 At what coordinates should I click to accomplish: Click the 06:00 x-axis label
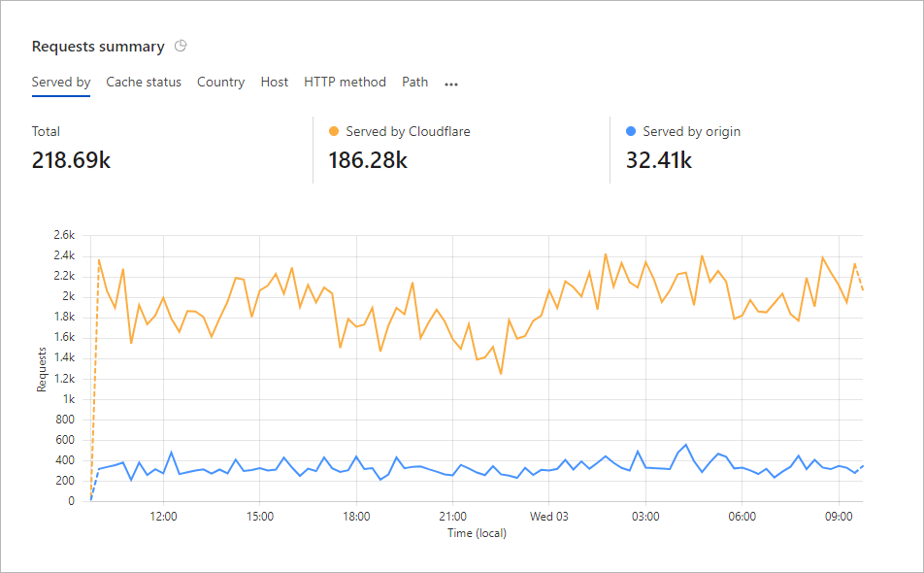[742, 517]
